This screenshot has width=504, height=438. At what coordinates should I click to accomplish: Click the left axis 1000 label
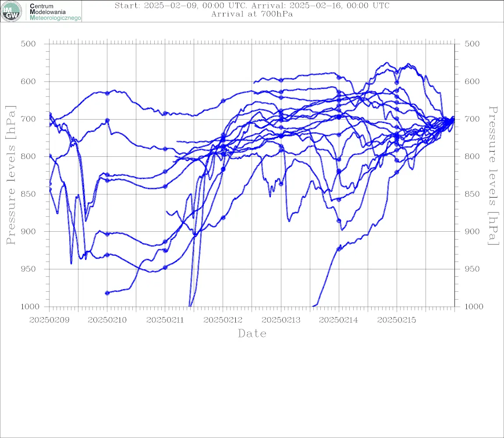[x=30, y=307]
